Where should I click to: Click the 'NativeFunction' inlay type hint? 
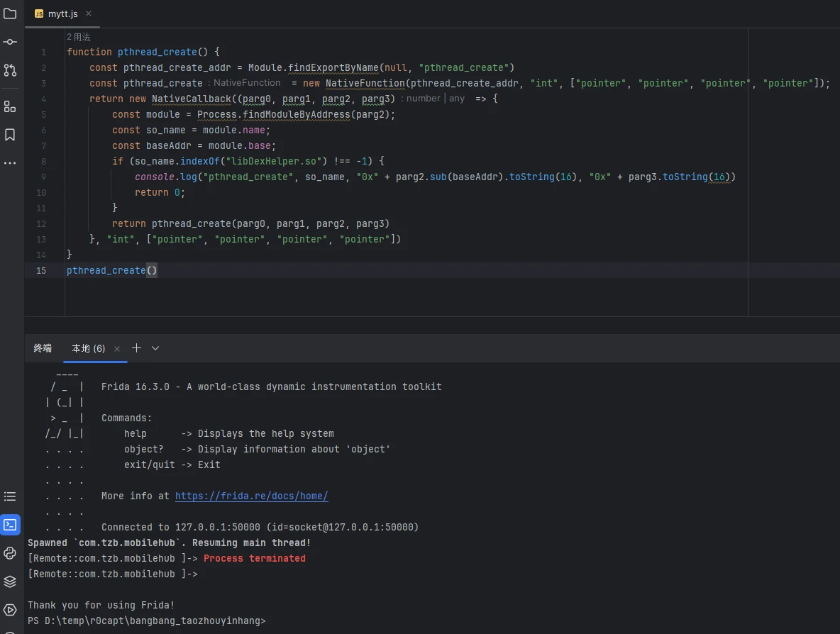[x=247, y=83]
